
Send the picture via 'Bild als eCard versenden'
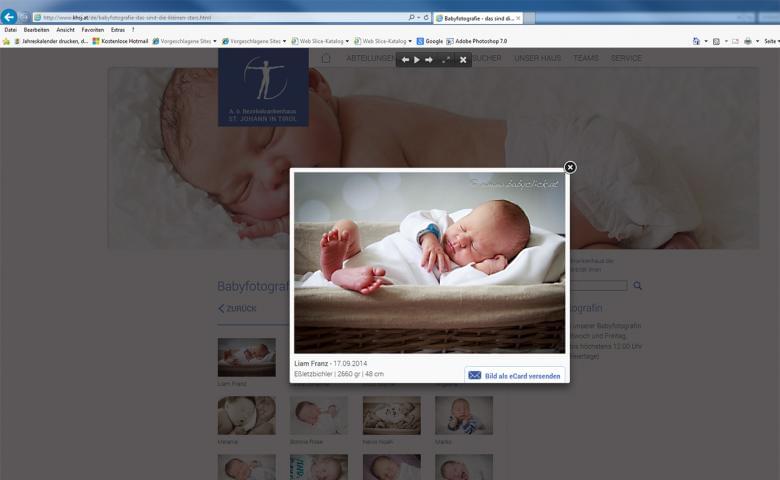click(514, 376)
